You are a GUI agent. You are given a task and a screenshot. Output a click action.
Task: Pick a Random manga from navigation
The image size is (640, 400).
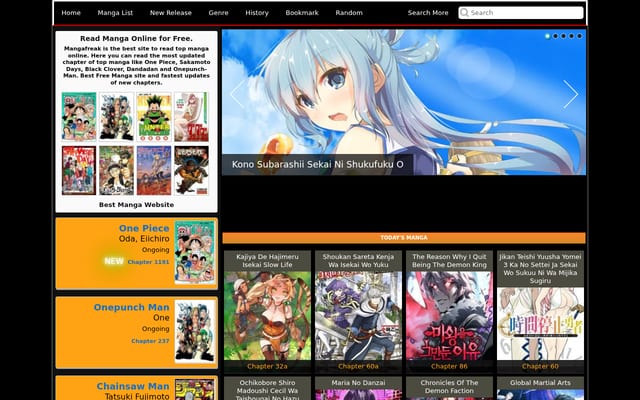349,13
